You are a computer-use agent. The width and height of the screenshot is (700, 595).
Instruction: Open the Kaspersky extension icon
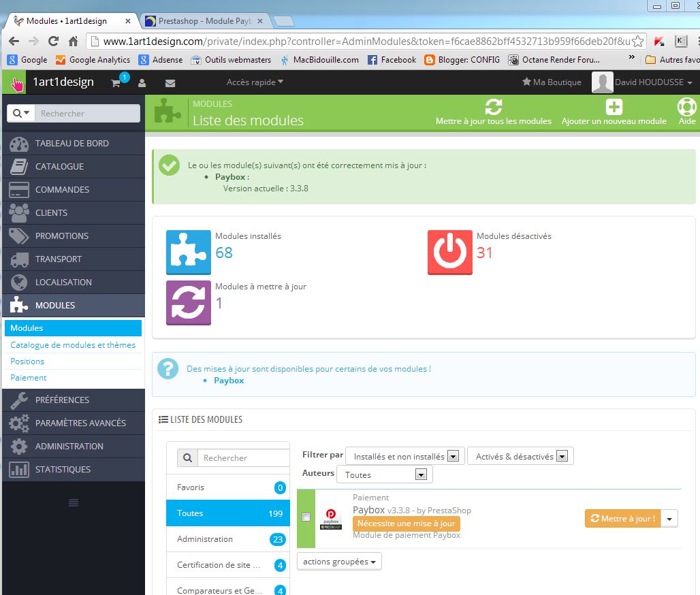pos(658,42)
